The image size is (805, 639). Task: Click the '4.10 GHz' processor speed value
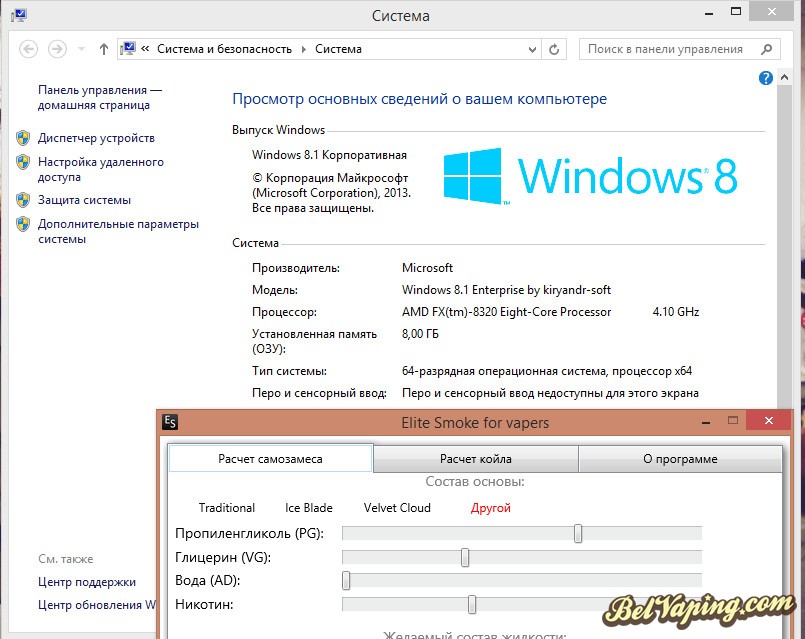coord(676,312)
